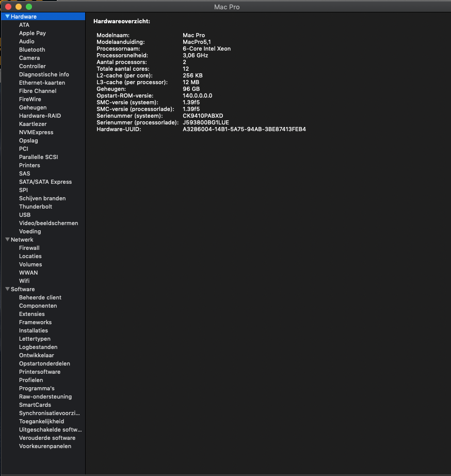This screenshot has height=476, width=451.
Task: Select Fibre Channel entry
Action: pos(38,91)
